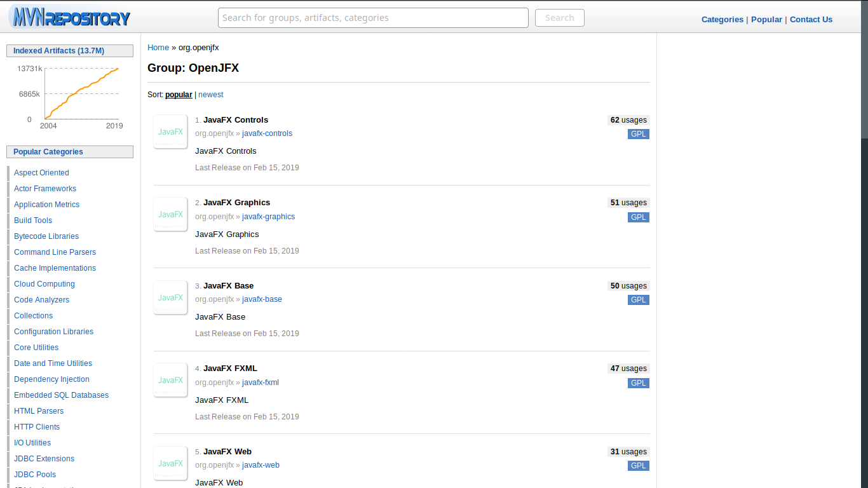Open the Aspect Oriented category
Screen dimensions: 868x488
coord(41,173)
